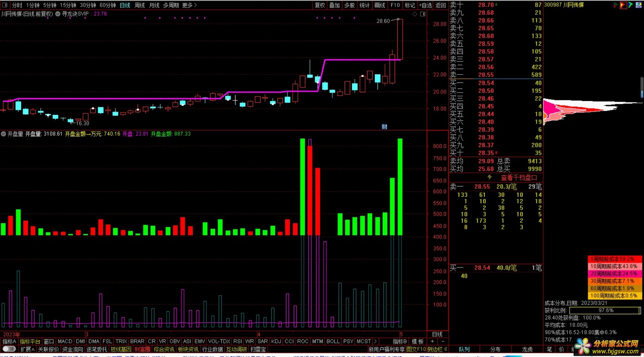
Task: Add the stock with +自选
Action: (425, 5)
